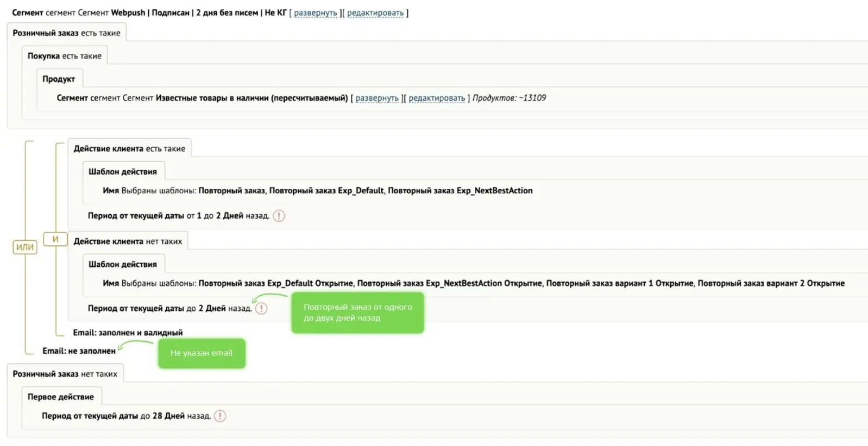Click the 'Первое действие' tab

click(x=61, y=397)
